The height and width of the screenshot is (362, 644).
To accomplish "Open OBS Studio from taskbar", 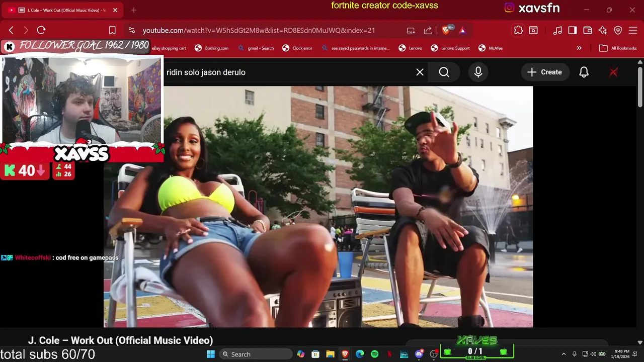I will pos(433,354).
